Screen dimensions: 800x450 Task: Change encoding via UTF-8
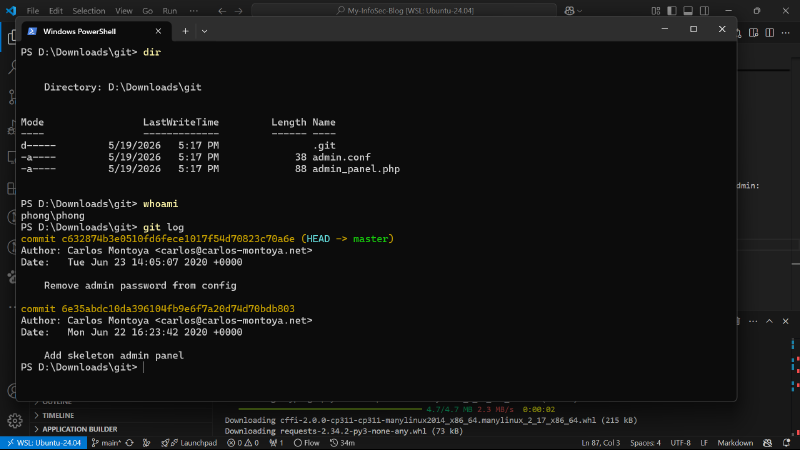pos(680,443)
